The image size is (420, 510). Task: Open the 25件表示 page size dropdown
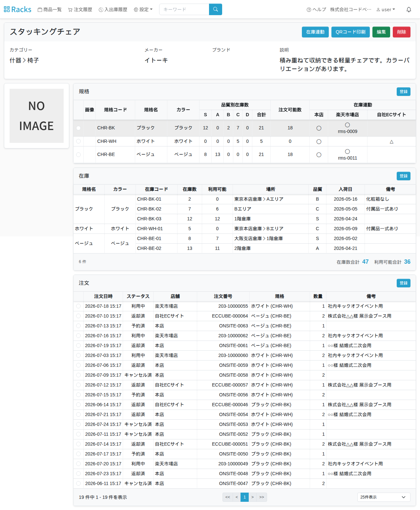pos(384,497)
